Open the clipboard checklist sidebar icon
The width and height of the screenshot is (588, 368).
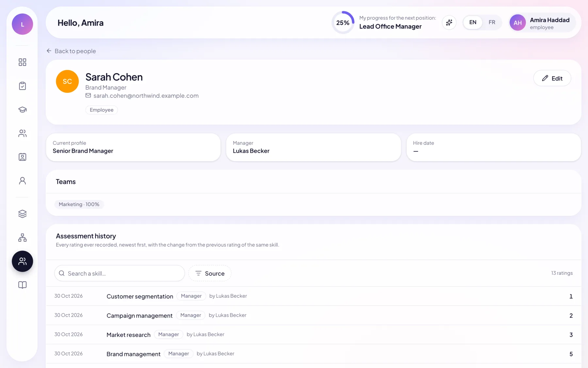click(x=22, y=86)
